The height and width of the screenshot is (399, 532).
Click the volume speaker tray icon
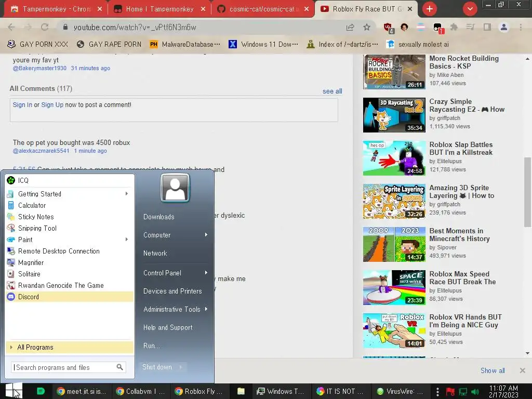(x=475, y=392)
